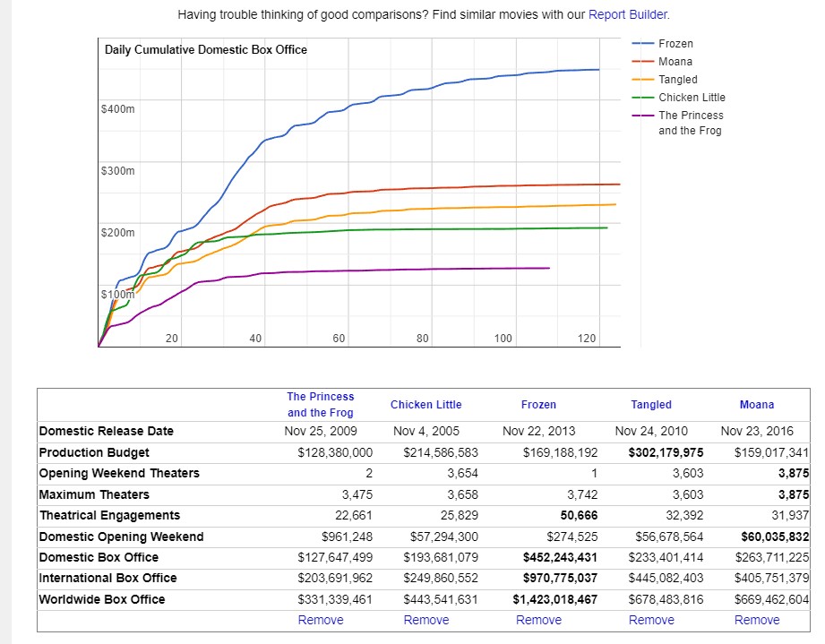
Task: Click the $405,751,379 international box office value
Action: [x=772, y=578]
